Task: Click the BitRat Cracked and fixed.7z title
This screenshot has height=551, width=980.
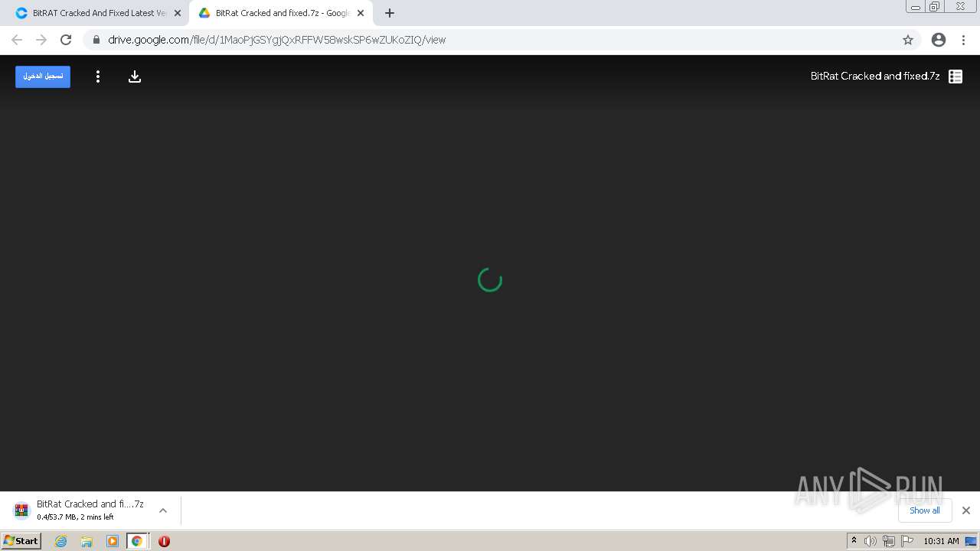Action: coord(875,76)
